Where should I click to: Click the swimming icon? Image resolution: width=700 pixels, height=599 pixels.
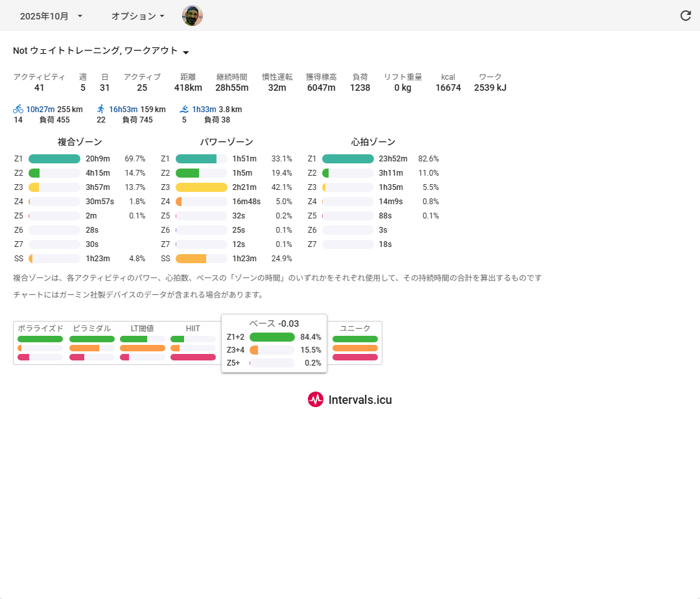[184, 110]
